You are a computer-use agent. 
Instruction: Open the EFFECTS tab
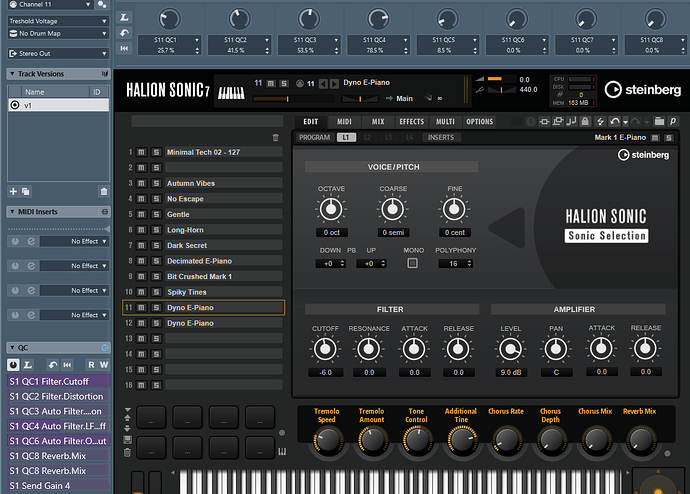411,121
